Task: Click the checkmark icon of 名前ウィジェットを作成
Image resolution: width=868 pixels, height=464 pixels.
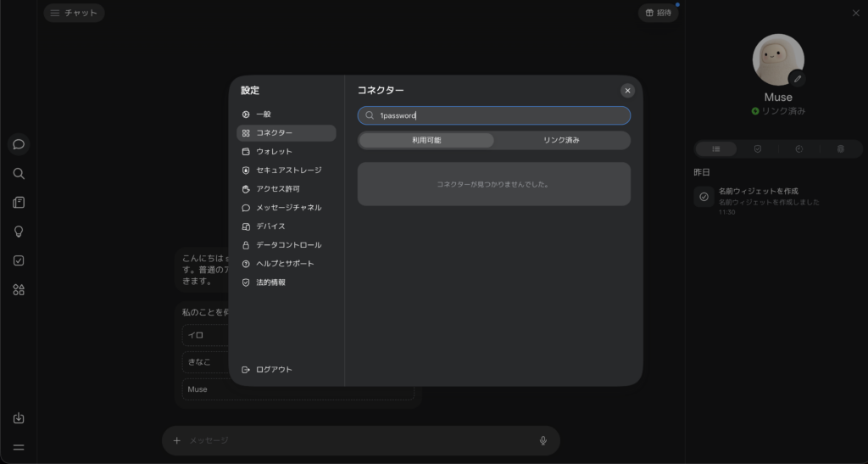Action: [x=704, y=197]
